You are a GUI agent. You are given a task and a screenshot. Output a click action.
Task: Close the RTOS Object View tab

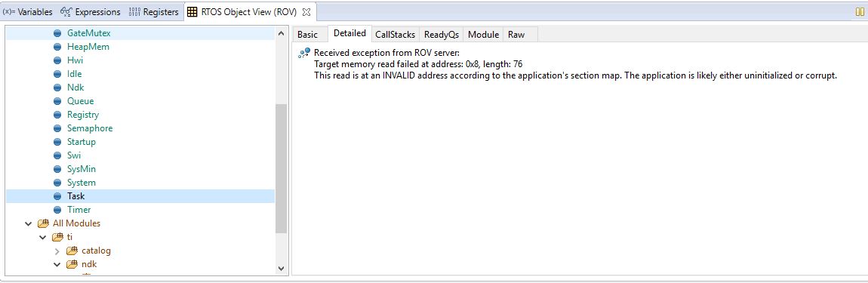[306, 11]
